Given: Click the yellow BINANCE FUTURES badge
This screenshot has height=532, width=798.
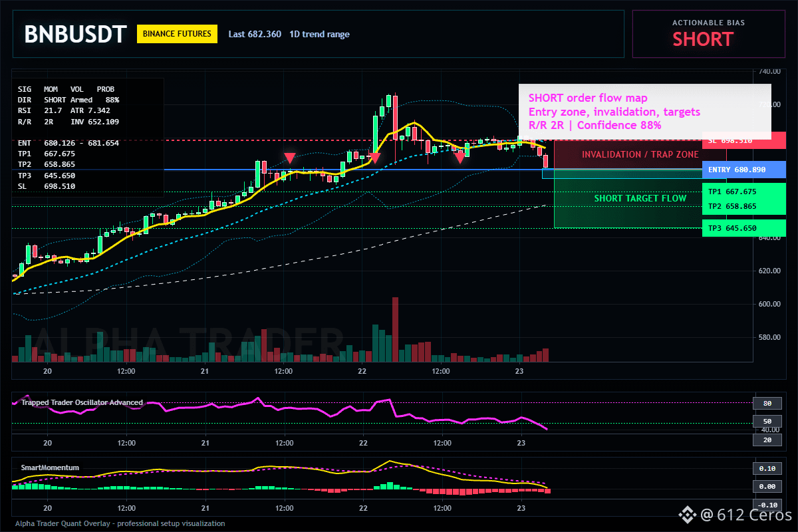Looking at the screenshot, I should (x=177, y=34).
